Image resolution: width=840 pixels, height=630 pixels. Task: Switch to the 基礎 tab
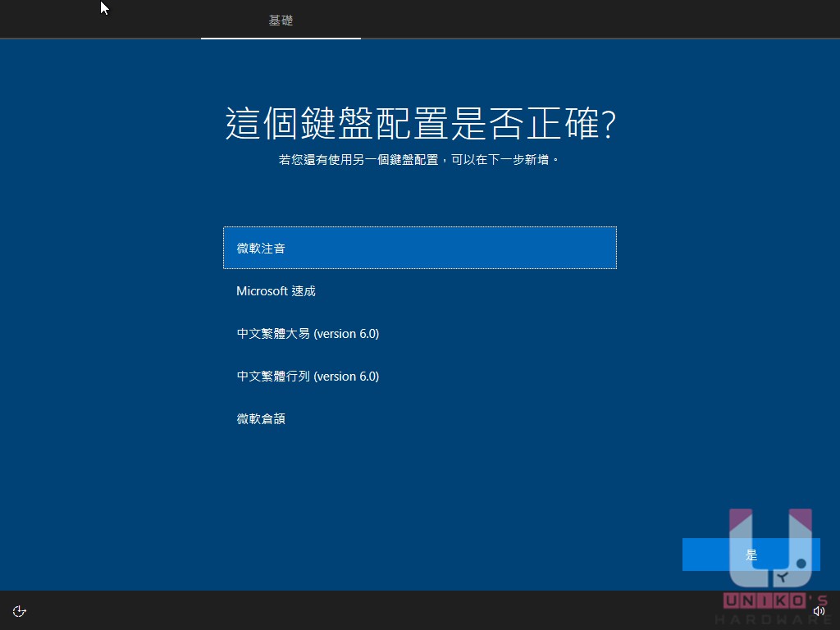[x=281, y=21]
